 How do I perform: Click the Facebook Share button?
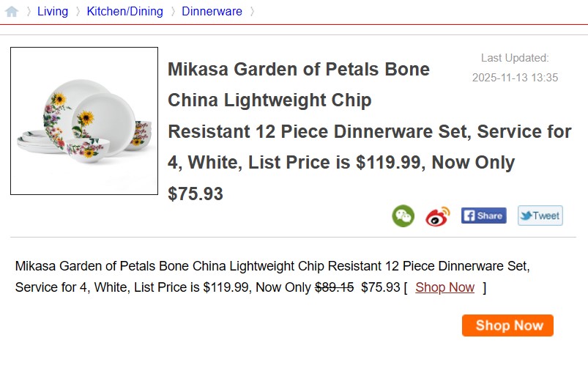pos(483,216)
